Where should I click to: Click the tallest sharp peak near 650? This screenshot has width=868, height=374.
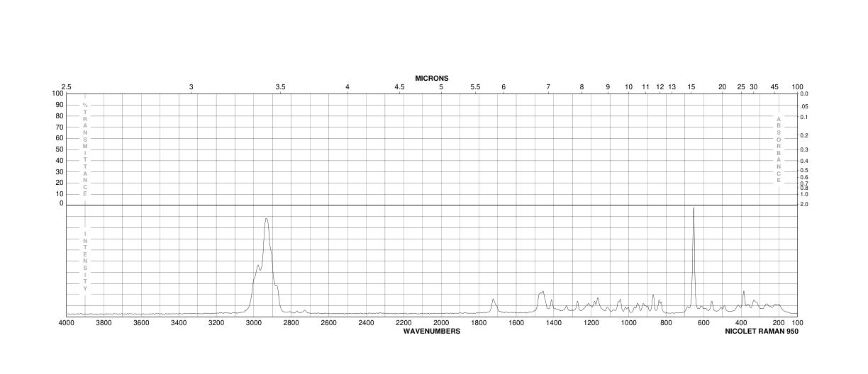click(693, 208)
